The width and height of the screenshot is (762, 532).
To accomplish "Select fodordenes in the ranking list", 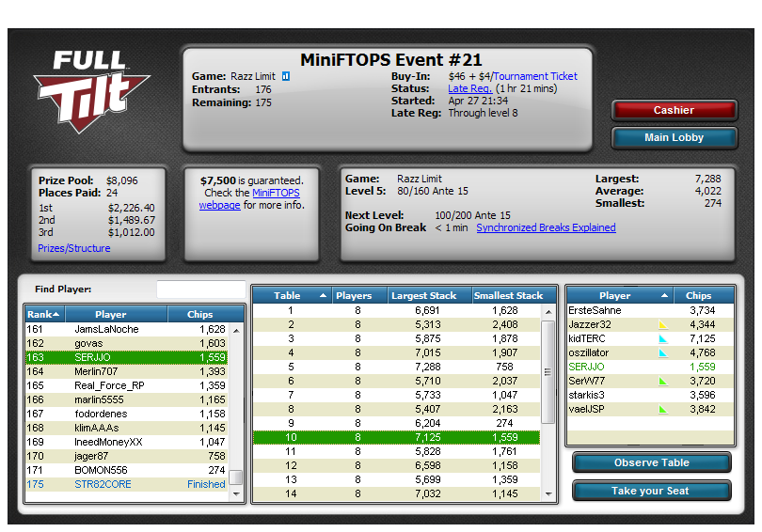I will tap(126, 414).
